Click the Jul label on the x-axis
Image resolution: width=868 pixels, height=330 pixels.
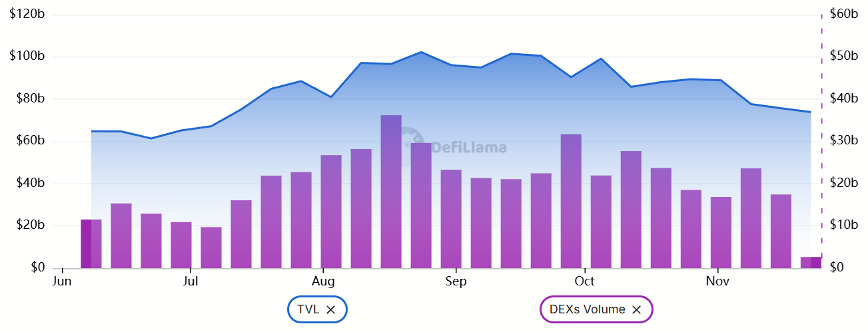[191, 281]
